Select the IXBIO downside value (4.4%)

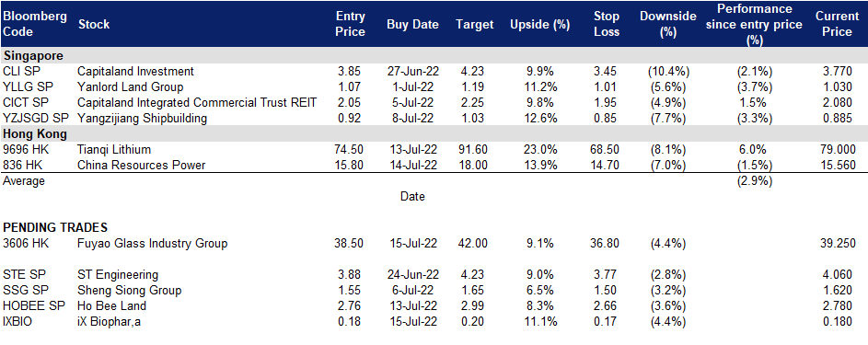(x=668, y=321)
